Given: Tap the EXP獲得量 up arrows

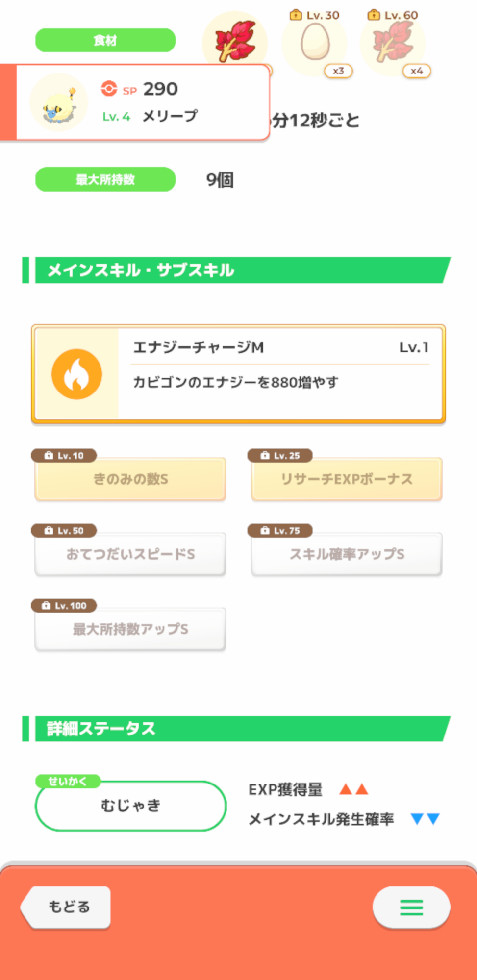Looking at the screenshot, I should point(354,789).
